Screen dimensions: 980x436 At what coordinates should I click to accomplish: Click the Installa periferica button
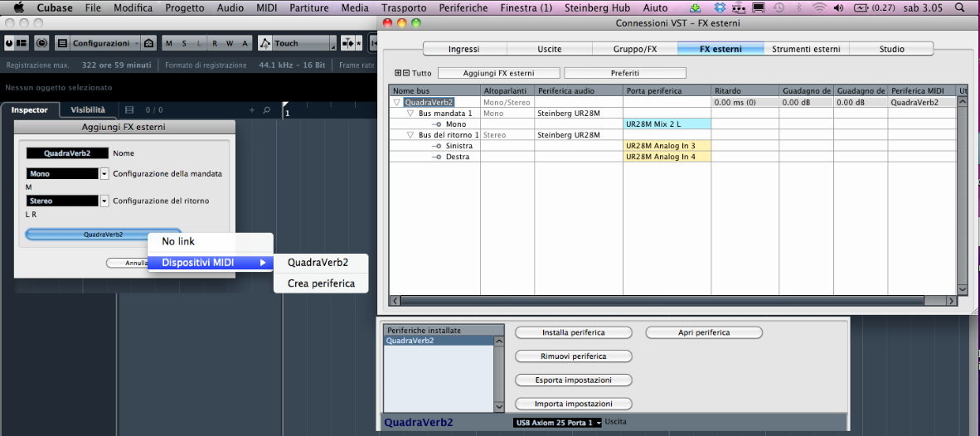pos(573,332)
